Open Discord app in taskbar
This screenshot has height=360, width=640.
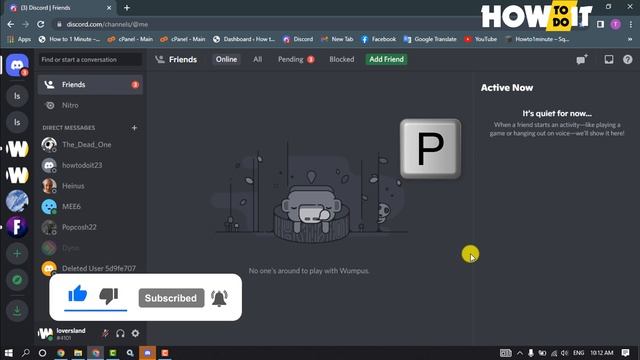[147, 353]
